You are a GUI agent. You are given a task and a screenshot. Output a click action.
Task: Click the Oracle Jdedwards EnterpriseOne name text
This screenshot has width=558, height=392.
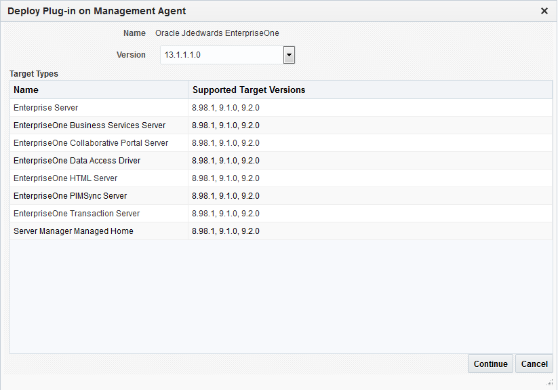217,33
